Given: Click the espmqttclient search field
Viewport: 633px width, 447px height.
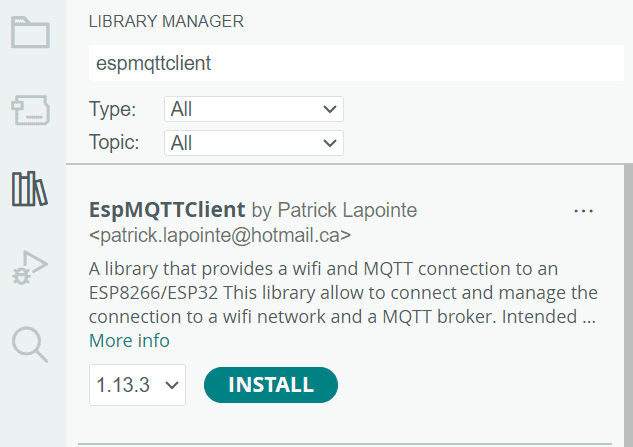Looking at the screenshot, I should 355,63.
